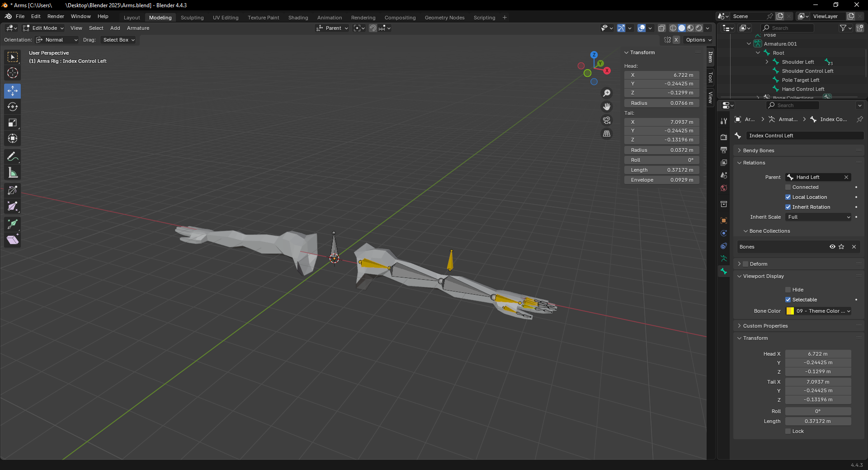Pick the Roll tool
868x470 pixels.
click(x=13, y=190)
